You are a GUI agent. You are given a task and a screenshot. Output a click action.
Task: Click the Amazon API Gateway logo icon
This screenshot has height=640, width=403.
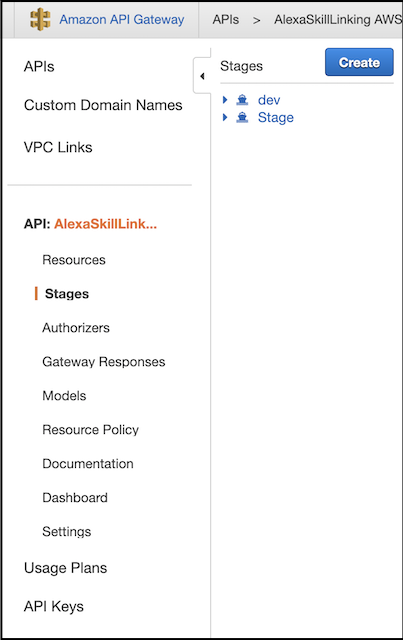(x=40, y=19)
